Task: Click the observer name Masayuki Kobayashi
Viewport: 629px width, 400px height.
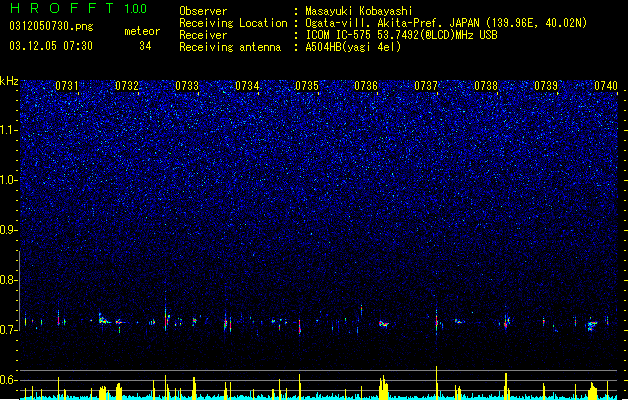Action: coord(359,11)
